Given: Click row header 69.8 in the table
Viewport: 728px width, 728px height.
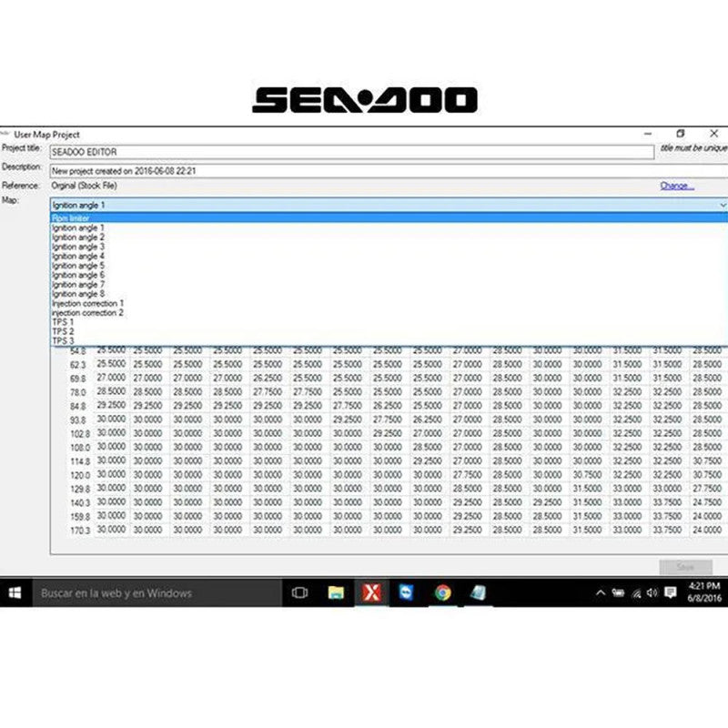Looking at the screenshot, I should click(78, 379).
